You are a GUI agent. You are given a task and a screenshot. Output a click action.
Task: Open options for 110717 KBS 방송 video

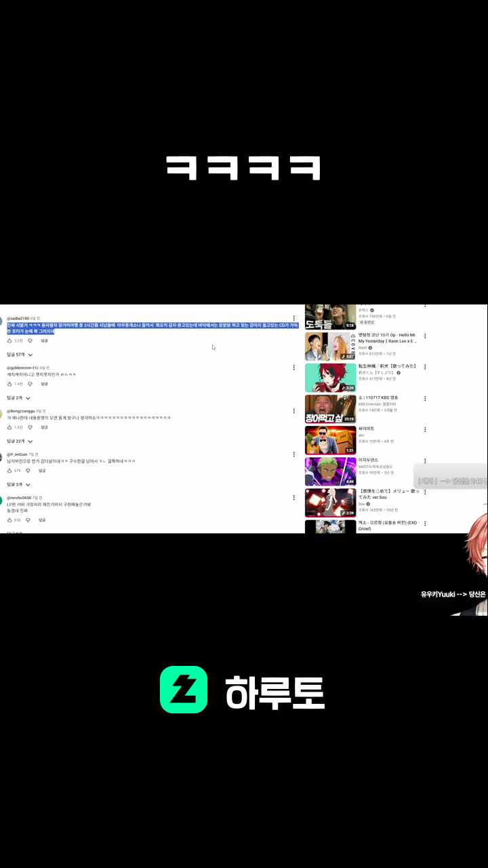coord(425,399)
